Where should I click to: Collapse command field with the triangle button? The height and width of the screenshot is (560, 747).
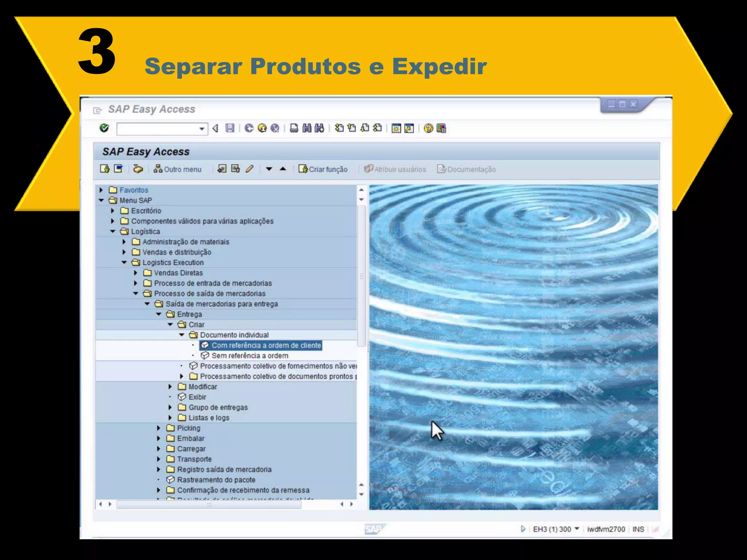point(215,128)
